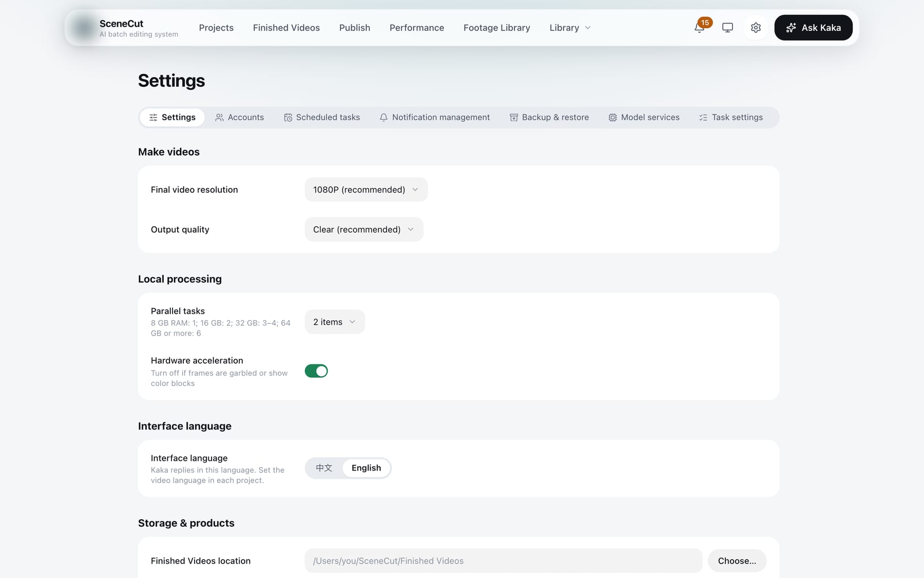Switch to Notification management tab
924x578 pixels.
click(435, 118)
